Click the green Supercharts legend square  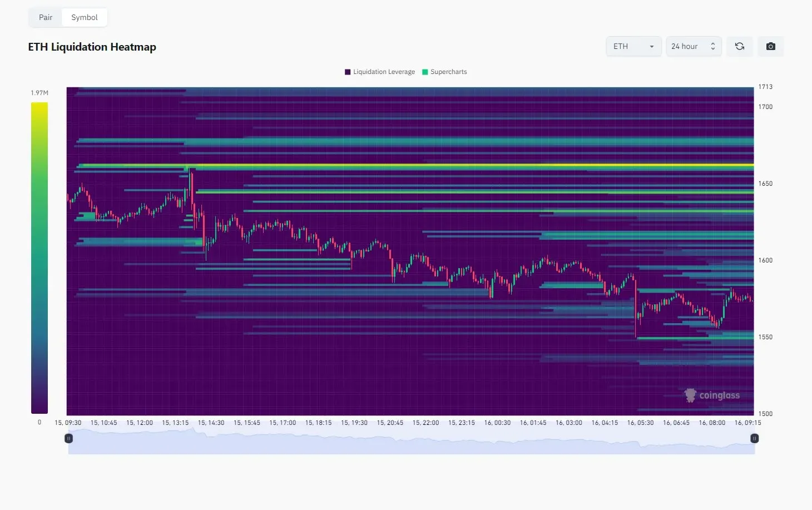click(425, 72)
